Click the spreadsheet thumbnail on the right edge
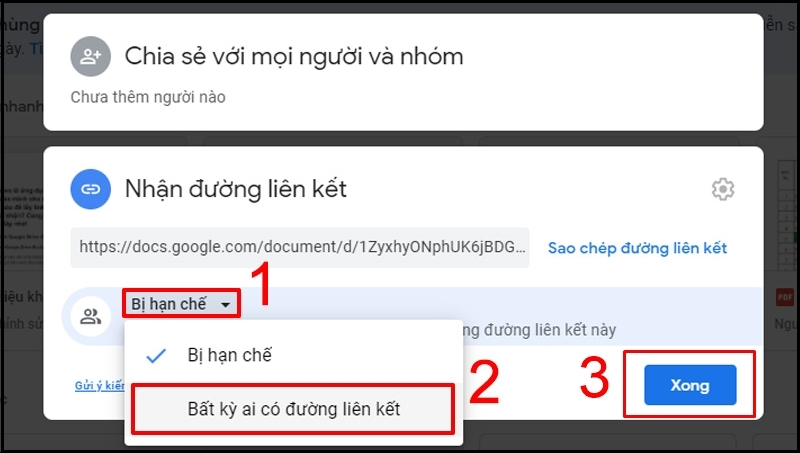 coord(787,214)
